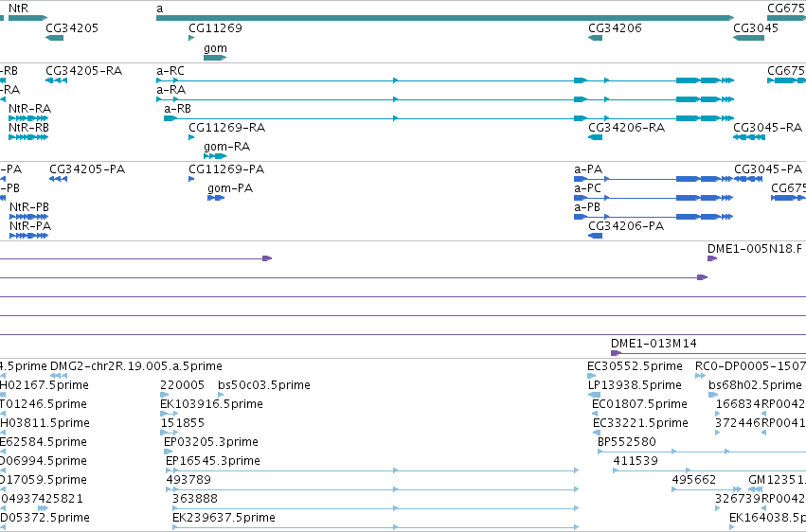Click the DMG2-chr2R.19.005.a.5prime label
This screenshot has height=532, width=806.
pyautogui.click(x=136, y=366)
